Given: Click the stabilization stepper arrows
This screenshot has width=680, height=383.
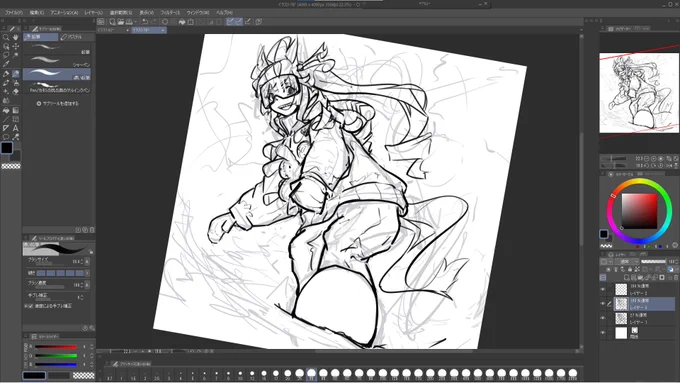Looking at the screenshot, I should pos(81,297).
